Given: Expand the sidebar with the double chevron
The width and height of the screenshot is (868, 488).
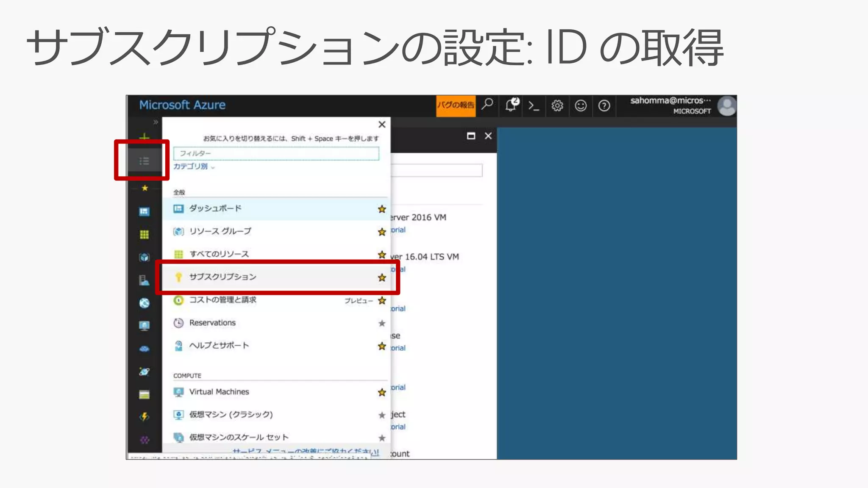Looking at the screenshot, I should (x=156, y=122).
